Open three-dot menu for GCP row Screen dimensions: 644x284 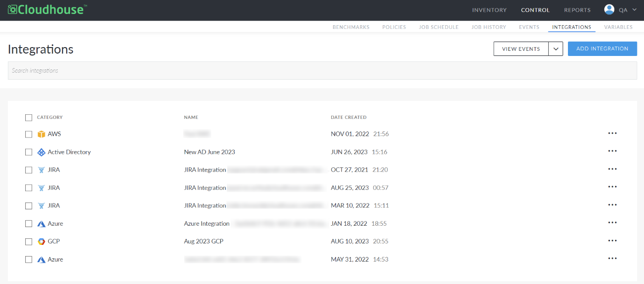click(x=612, y=241)
